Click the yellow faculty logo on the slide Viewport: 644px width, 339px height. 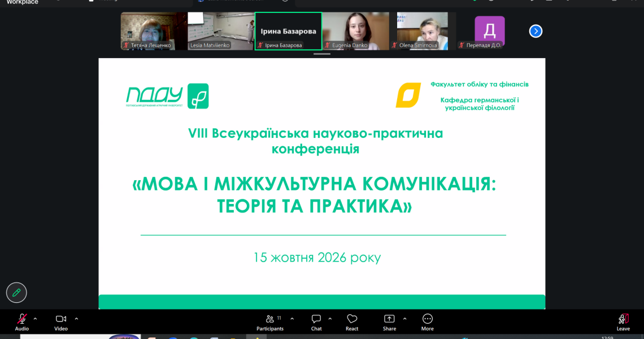point(408,95)
